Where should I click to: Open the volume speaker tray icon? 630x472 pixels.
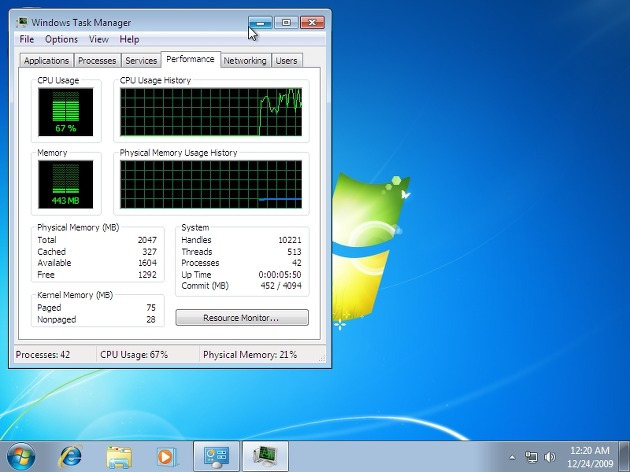[x=549, y=457]
